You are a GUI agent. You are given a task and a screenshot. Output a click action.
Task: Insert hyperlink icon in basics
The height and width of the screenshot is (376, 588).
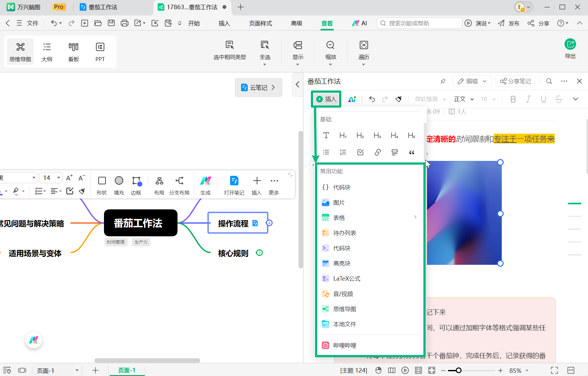coord(378,152)
